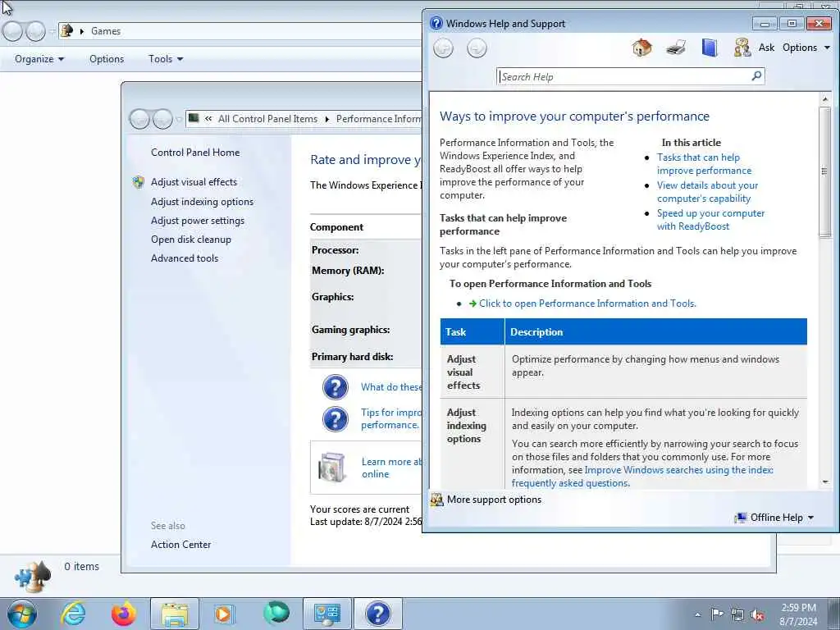The height and width of the screenshot is (630, 840).
Task: Launch Internet Explorer from the taskbar
Action: coord(73,614)
